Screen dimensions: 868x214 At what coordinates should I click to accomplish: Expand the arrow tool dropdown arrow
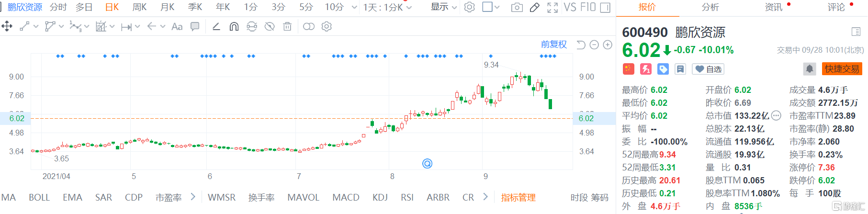coord(163,26)
